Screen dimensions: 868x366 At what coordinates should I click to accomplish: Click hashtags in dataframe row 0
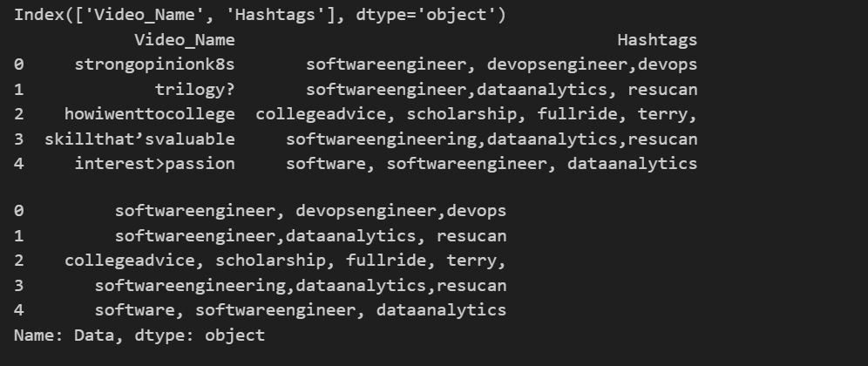501,64
